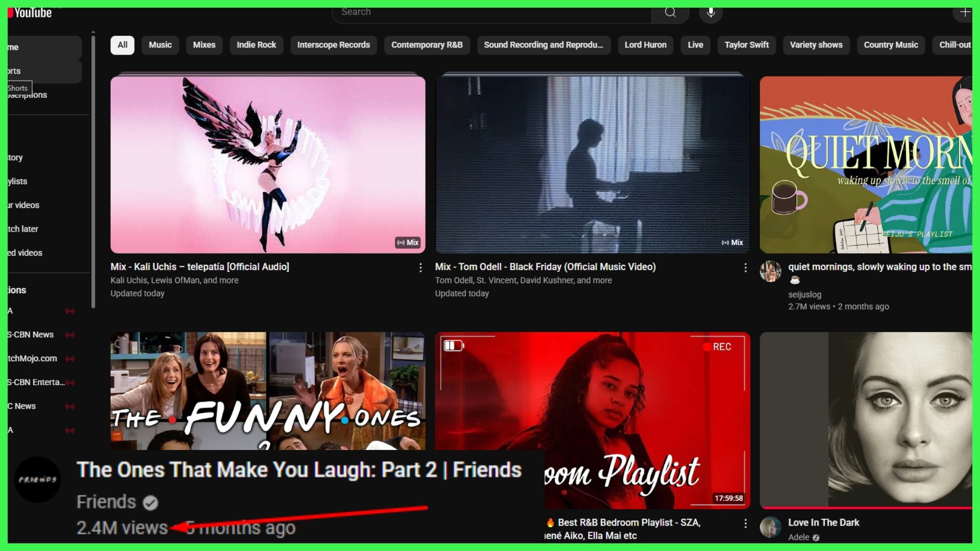Click Country Music filter chip
This screenshot has width=980, height=551.
click(x=891, y=45)
